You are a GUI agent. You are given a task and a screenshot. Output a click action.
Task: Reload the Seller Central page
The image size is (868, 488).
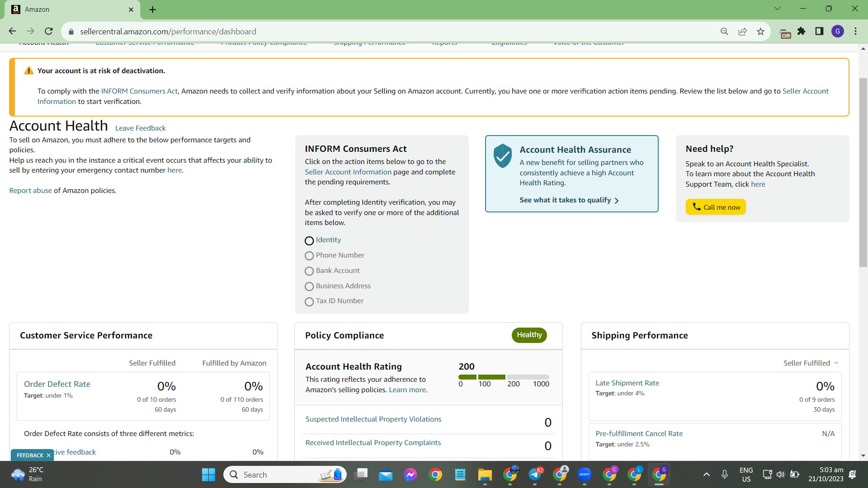[49, 31]
